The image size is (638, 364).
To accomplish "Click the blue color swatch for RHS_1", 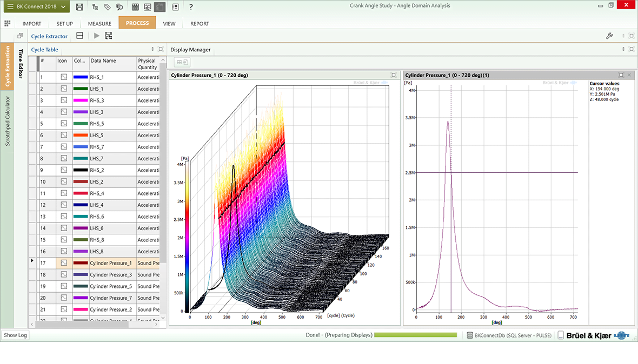I will click(80, 77).
